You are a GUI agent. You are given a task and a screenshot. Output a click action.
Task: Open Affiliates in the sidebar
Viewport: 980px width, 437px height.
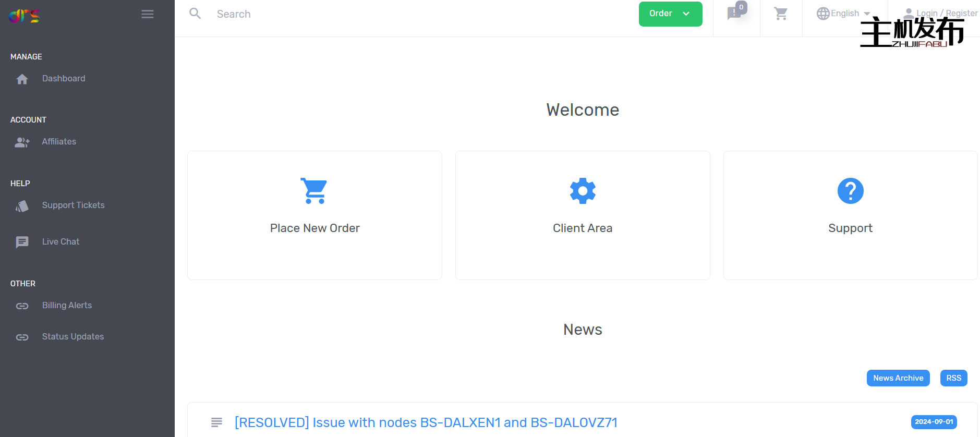pos(59,142)
